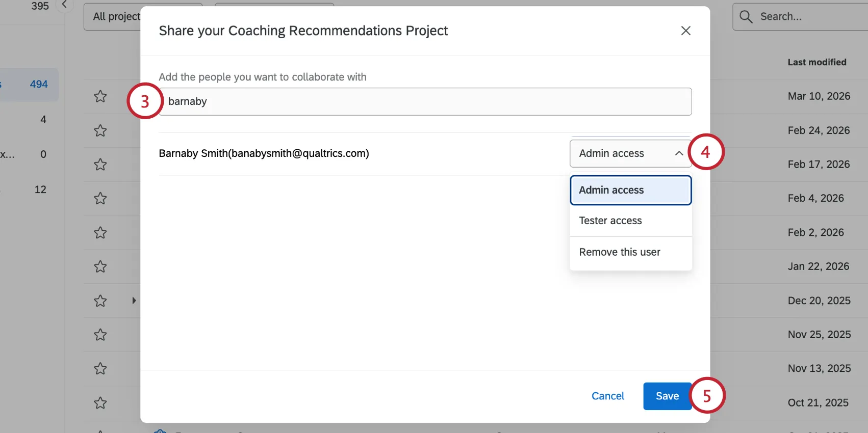Star the project modified Nov 25, 2025
Viewport: 868px width, 433px height.
pos(100,335)
